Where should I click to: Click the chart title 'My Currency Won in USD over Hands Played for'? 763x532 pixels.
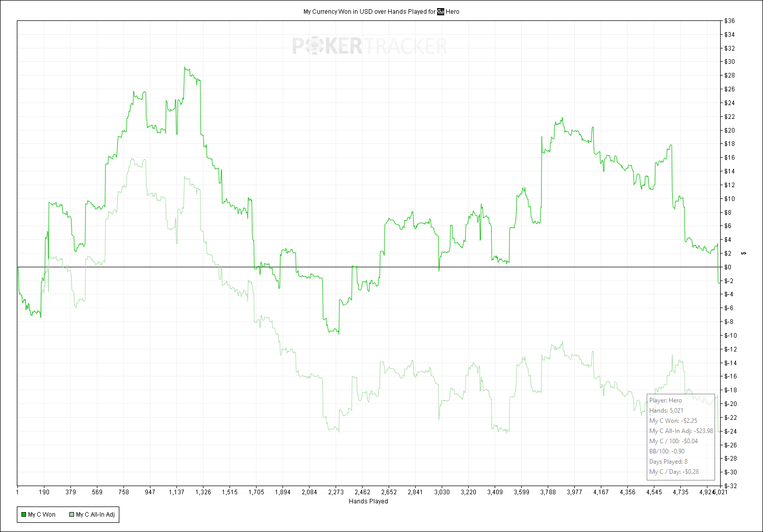369,12
